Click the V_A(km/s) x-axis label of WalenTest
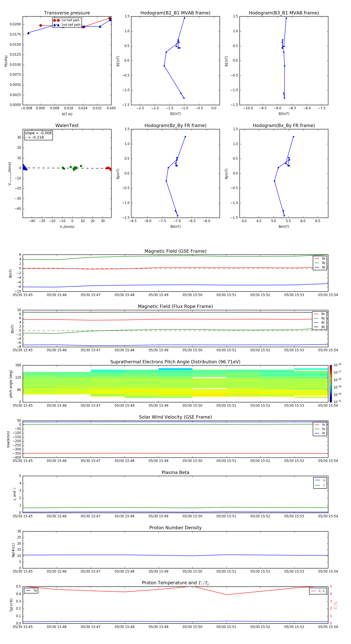This screenshot has width=351, height=644. (x=67, y=227)
